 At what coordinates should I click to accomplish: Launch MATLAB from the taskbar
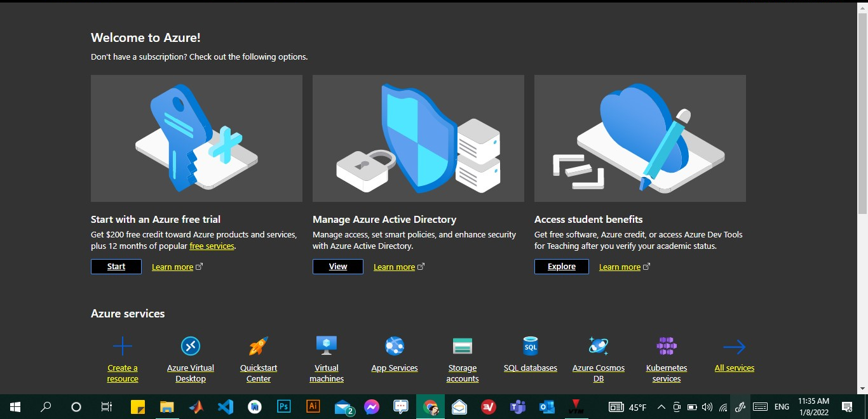click(x=196, y=407)
